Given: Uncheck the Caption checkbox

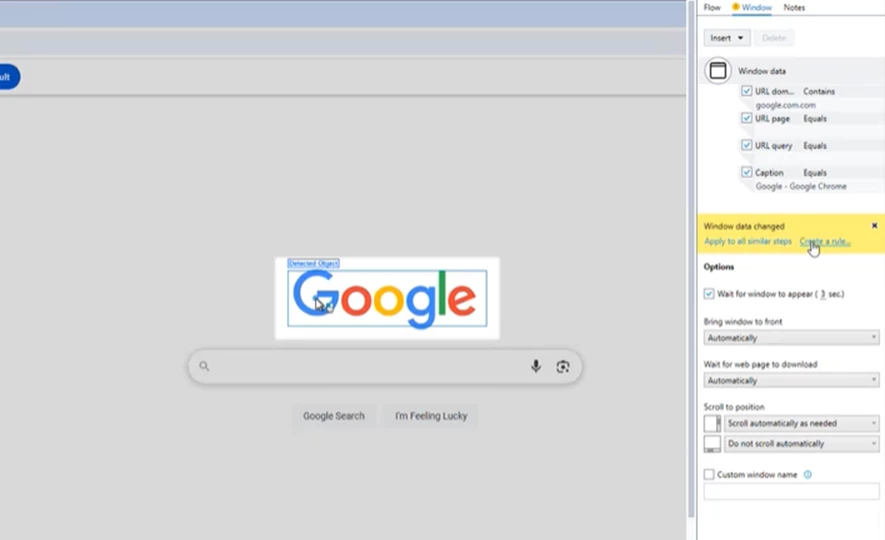Looking at the screenshot, I should coord(747,172).
